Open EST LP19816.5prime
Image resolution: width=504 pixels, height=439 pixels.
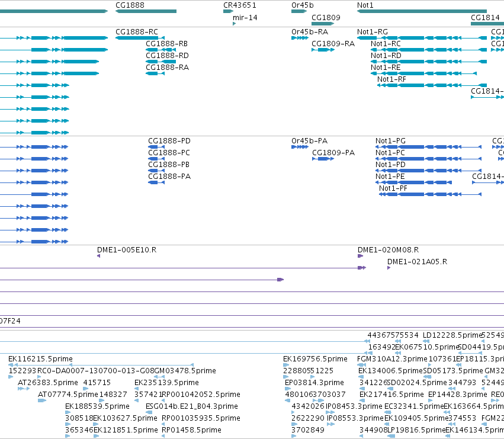click(x=416, y=430)
